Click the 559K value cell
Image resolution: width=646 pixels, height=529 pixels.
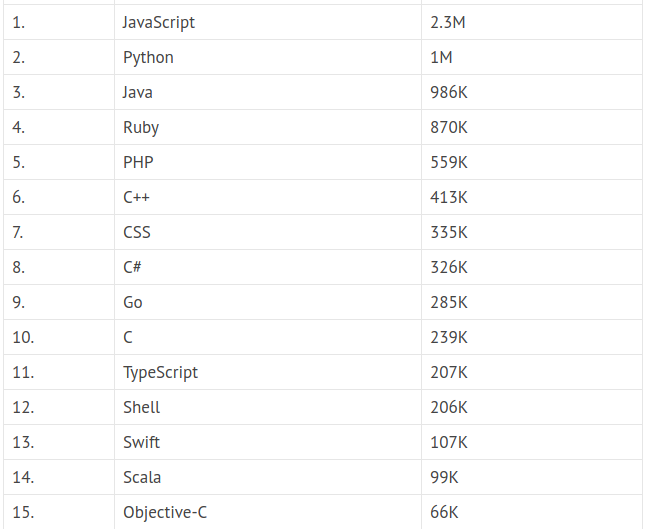(x=449, y=162)
